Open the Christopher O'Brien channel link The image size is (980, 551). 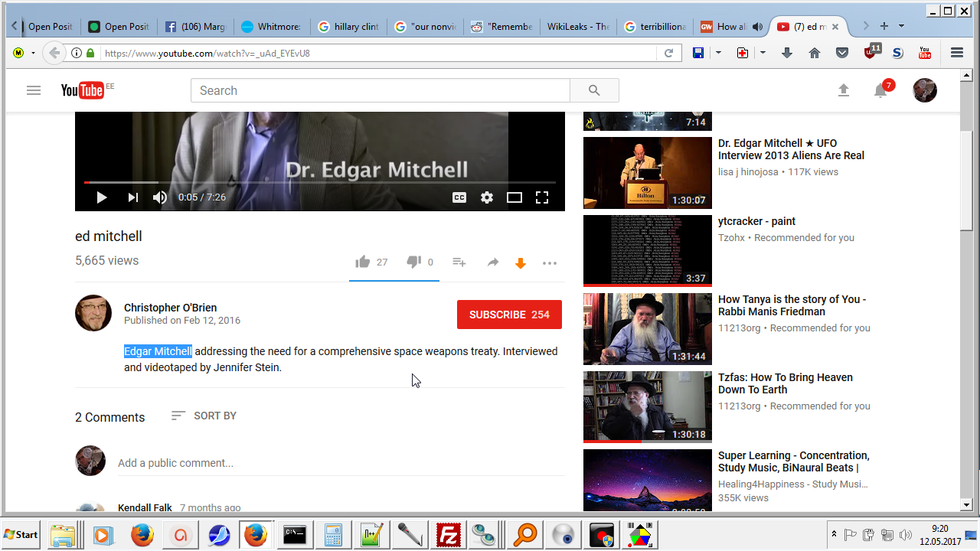(x=171, y=308)
